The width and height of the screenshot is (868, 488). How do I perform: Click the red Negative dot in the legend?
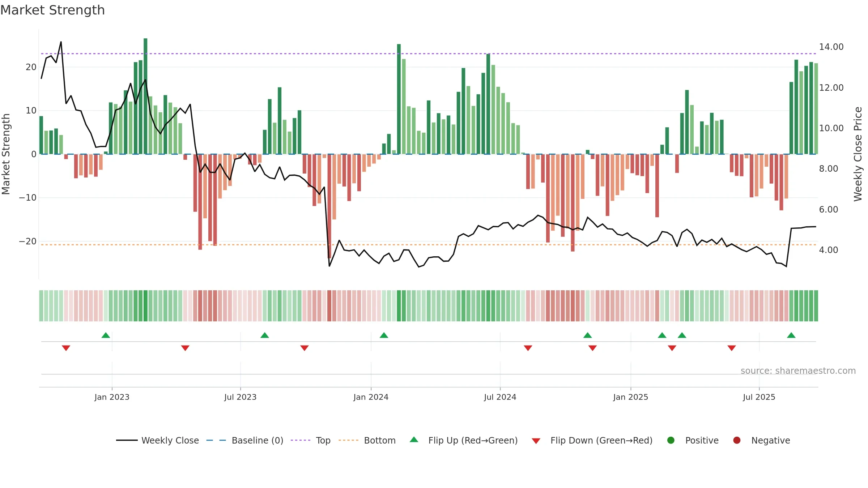point(737,440)
